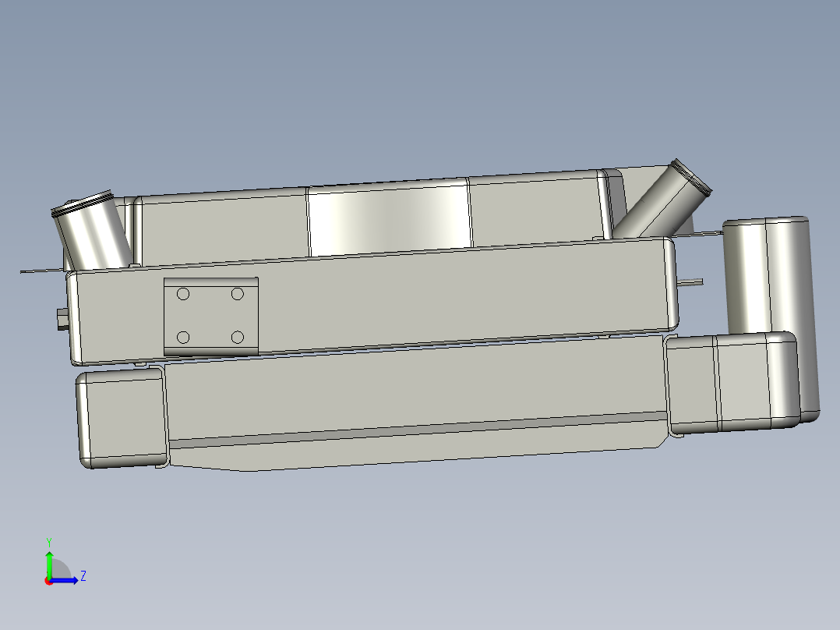Select the shiny curved band on the top tank
840x630 pixels.
click(390, 218)
